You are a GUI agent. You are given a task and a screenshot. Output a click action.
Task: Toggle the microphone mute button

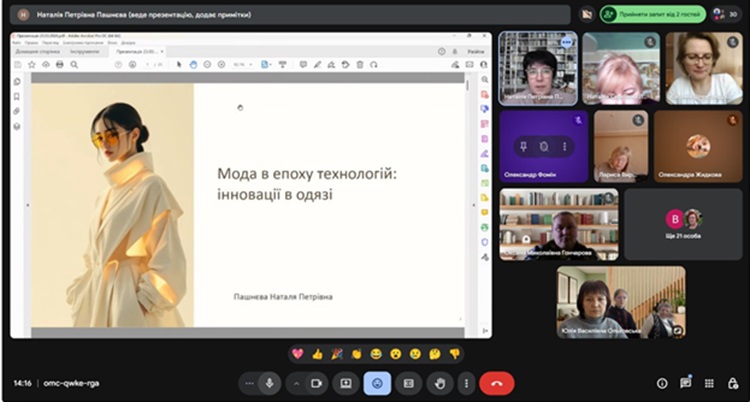pos(269,383)
